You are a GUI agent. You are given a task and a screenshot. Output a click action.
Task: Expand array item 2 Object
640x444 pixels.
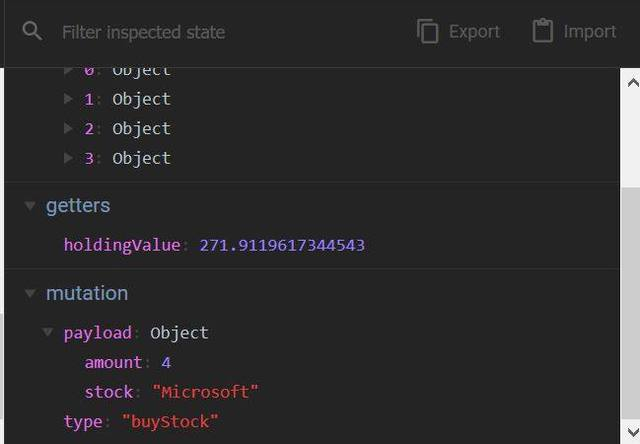(x=68, y=128)
